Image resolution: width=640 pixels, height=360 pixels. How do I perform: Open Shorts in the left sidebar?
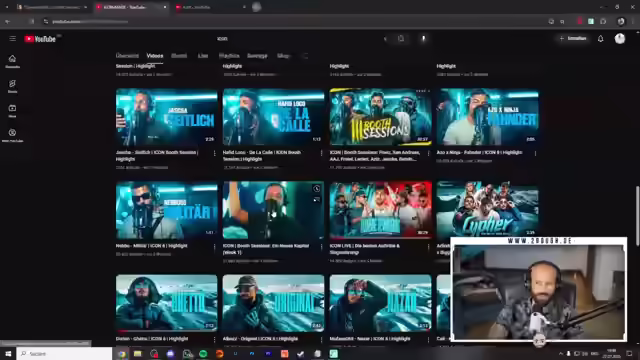[x=12, y=86]
